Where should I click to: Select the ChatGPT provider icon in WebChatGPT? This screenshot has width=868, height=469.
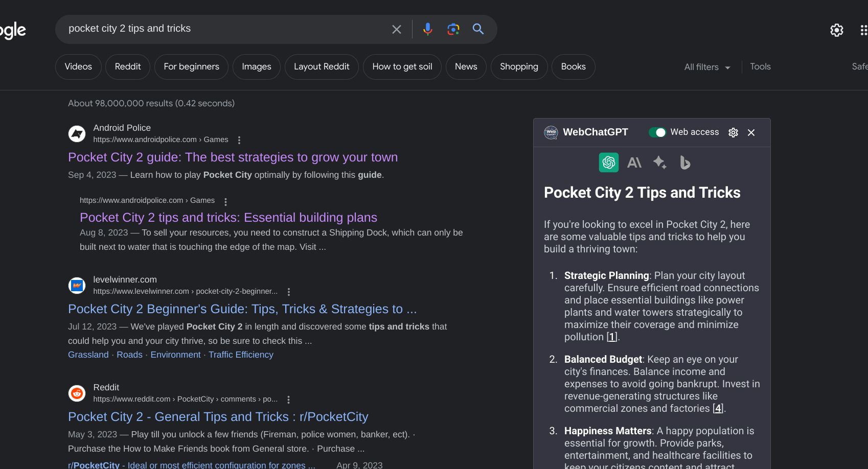pos(608,162)
